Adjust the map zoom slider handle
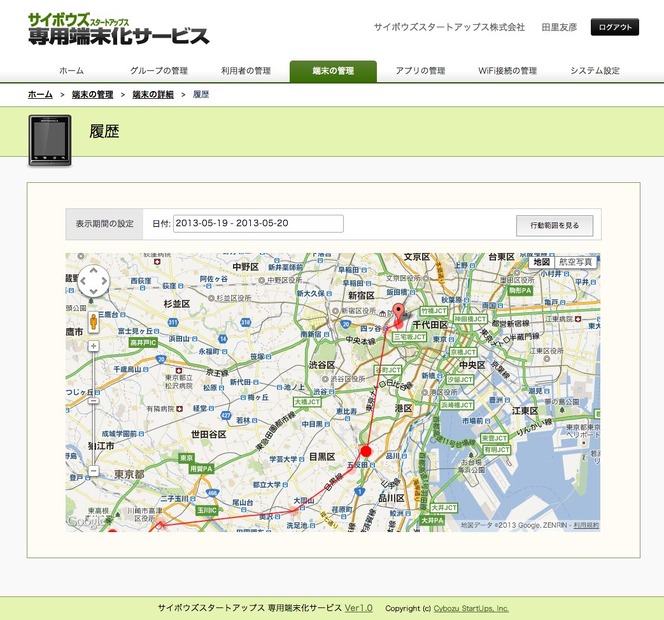Image resolution: width=664 pixels, height=620 pixels. [94, 401]
